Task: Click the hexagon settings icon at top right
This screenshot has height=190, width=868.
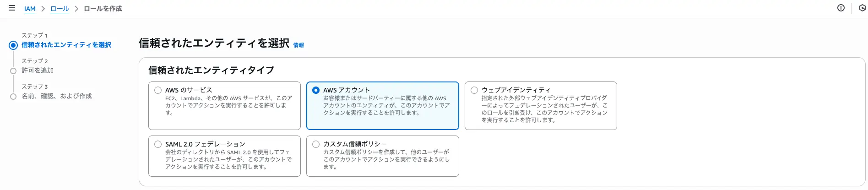Action: 863,8
